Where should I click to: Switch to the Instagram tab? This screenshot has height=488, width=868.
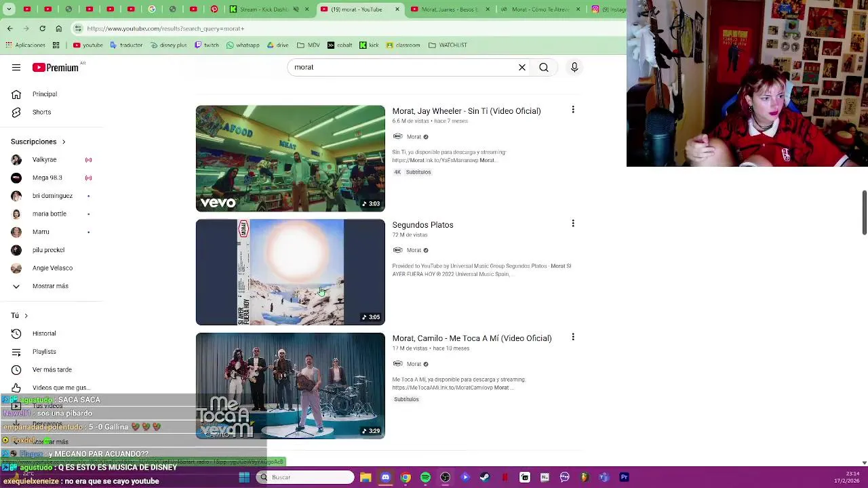(607, 9)
